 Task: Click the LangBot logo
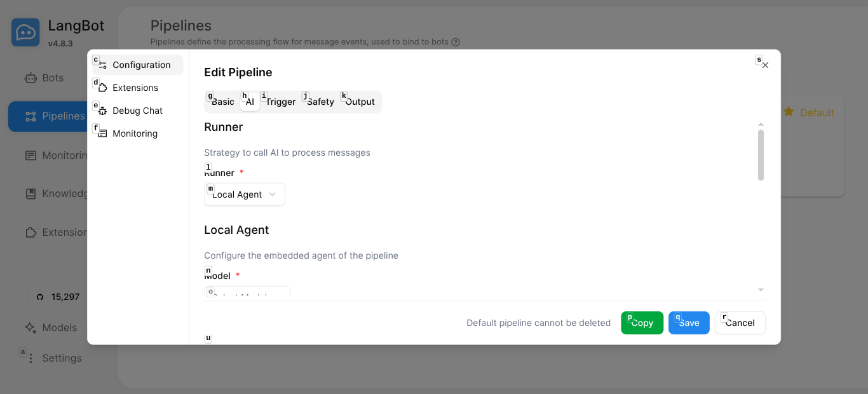click(x=25, y=32)
